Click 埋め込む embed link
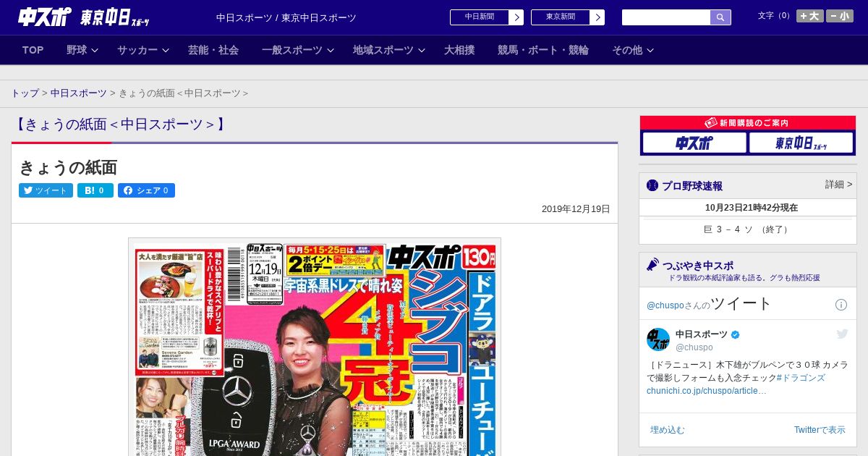This screenshot has width=868, height=456. [x=667, y=430]
